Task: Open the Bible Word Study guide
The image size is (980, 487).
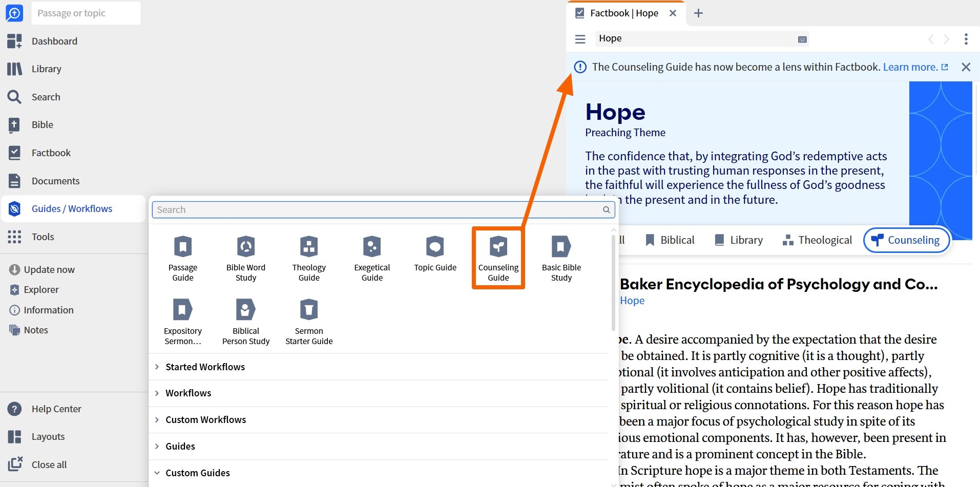Action: pyautogui.click(x=246, y=259)
